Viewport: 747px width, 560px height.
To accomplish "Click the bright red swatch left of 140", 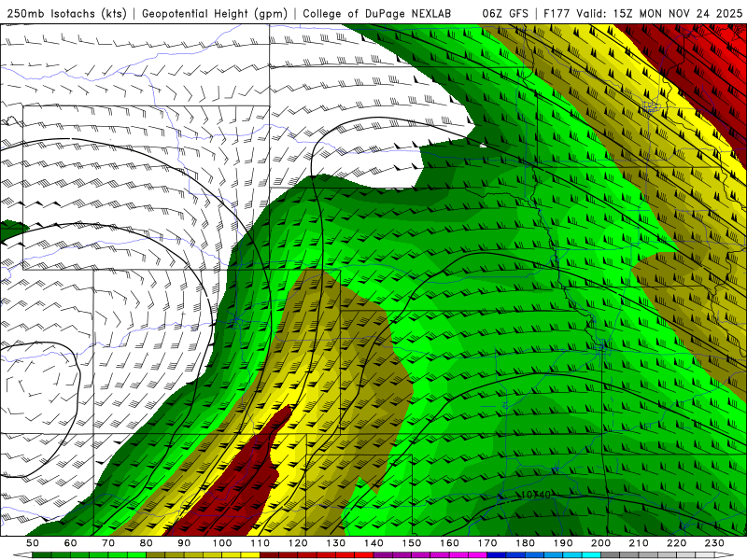I will (364, 555).
